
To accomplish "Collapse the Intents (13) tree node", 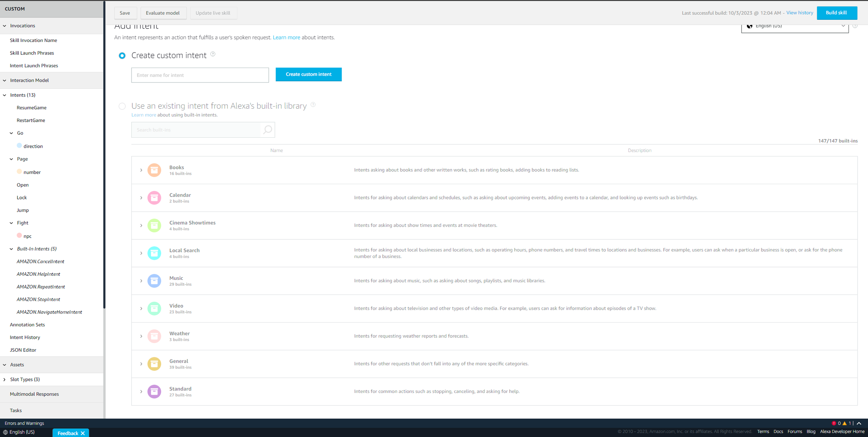I will pos(5,95).
